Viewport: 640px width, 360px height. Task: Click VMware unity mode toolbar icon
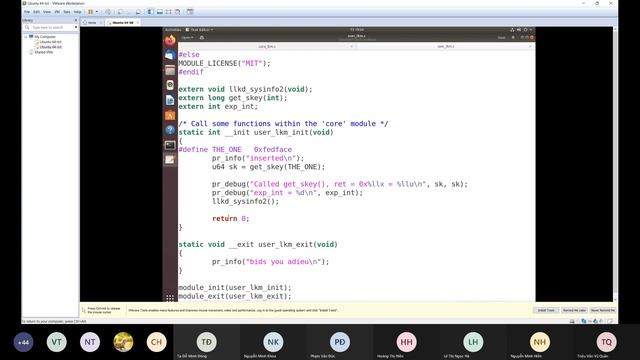tap(178, 12)
